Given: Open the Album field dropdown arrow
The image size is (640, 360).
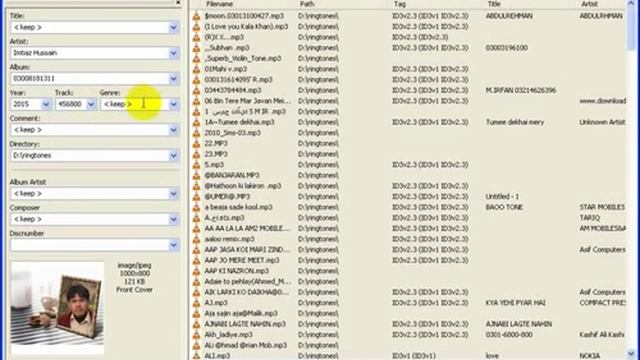Looking at the screenshot, I should coord(173,79).
